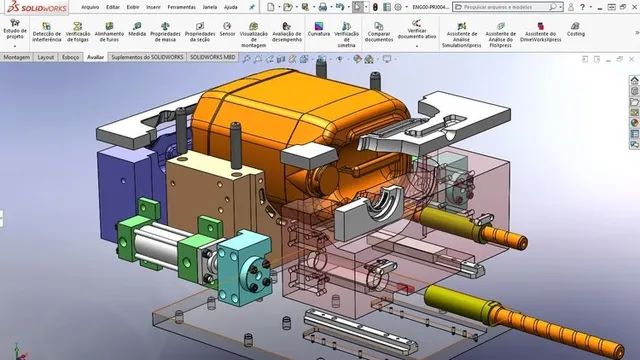Expand Verificar documento ativo dropdown arrow
This screenshot has height=360, width=640.
[417, 46]
